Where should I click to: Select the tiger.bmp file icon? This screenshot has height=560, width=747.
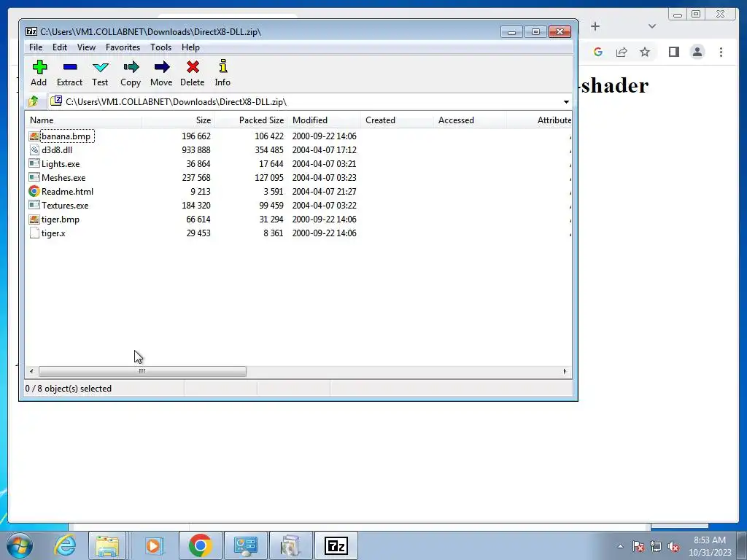pos(34,219)
